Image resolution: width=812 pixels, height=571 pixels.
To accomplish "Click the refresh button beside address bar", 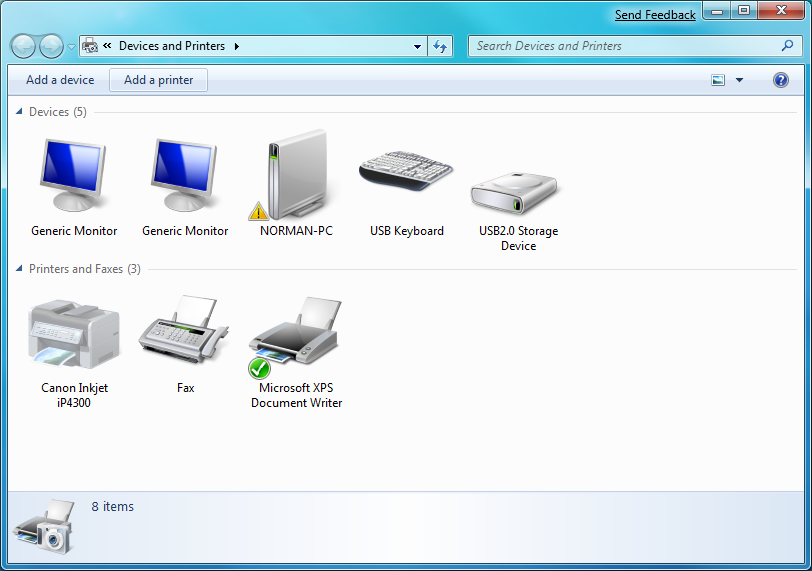I will click(x=441, y=46).
